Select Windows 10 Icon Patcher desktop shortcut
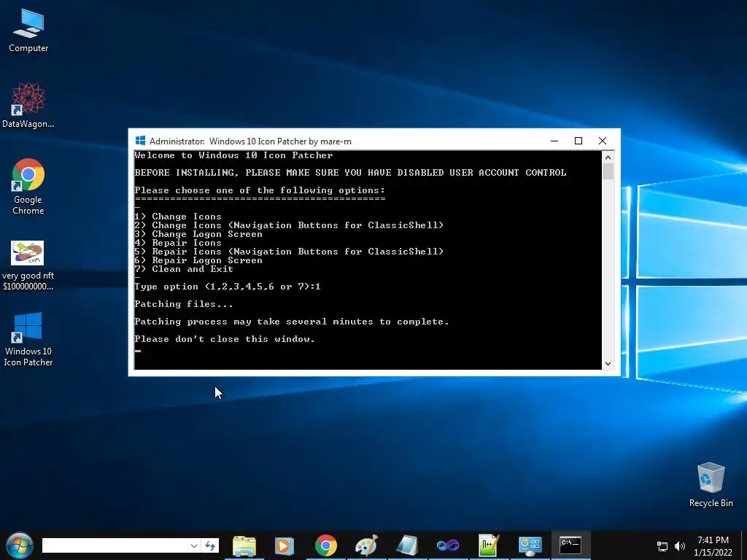 28,340
